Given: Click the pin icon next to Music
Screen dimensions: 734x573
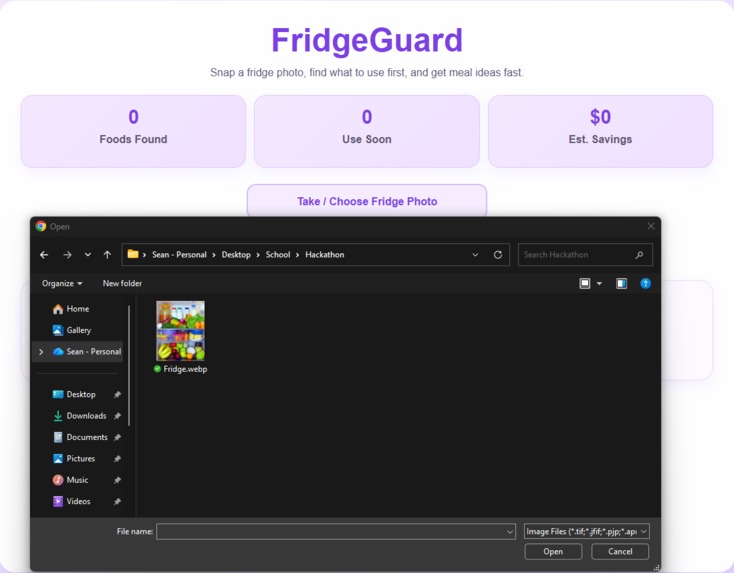Looking at the screenshot, I should click(x=117, y=480).
